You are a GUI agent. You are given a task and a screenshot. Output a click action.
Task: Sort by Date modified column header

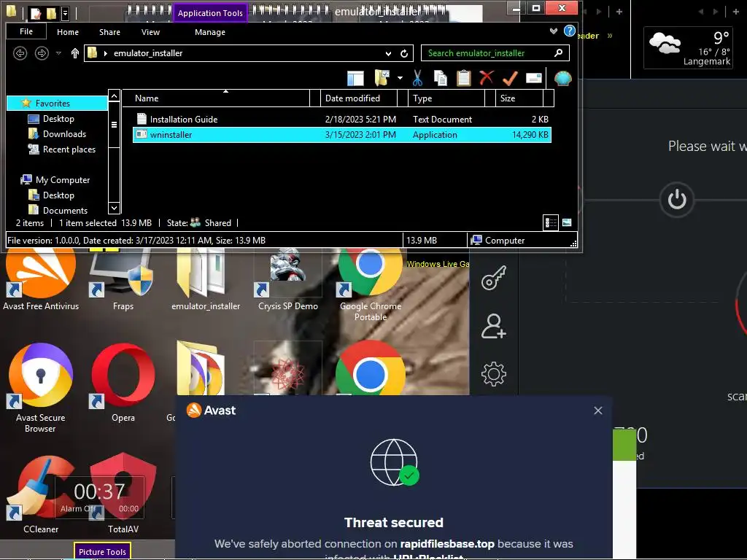pos(358,98)
